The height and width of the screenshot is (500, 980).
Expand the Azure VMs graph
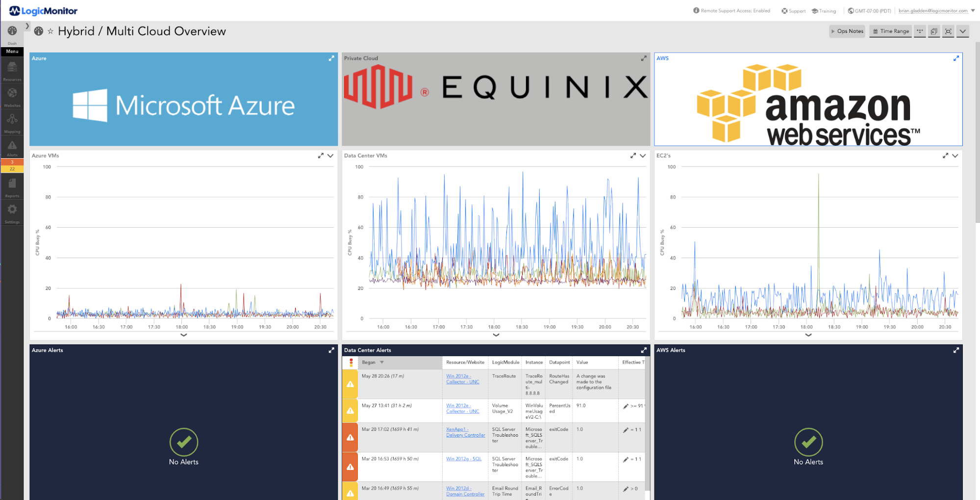321,156
